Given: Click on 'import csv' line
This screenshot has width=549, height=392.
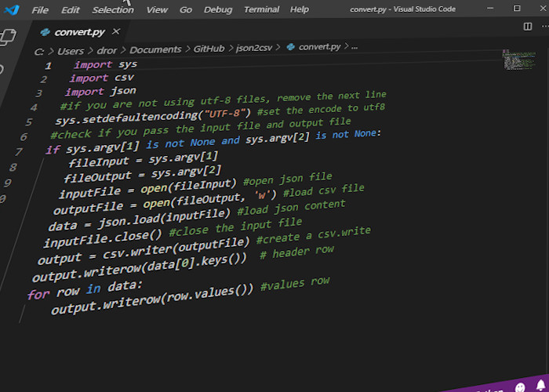Looking at the screenshot, I should click(x=102, y=78).
